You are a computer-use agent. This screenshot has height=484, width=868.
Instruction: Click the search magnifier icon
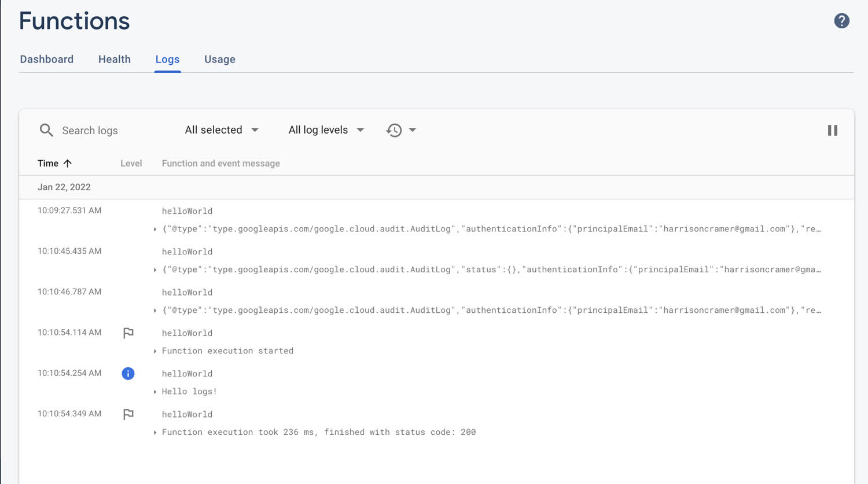tap(46, 130)
